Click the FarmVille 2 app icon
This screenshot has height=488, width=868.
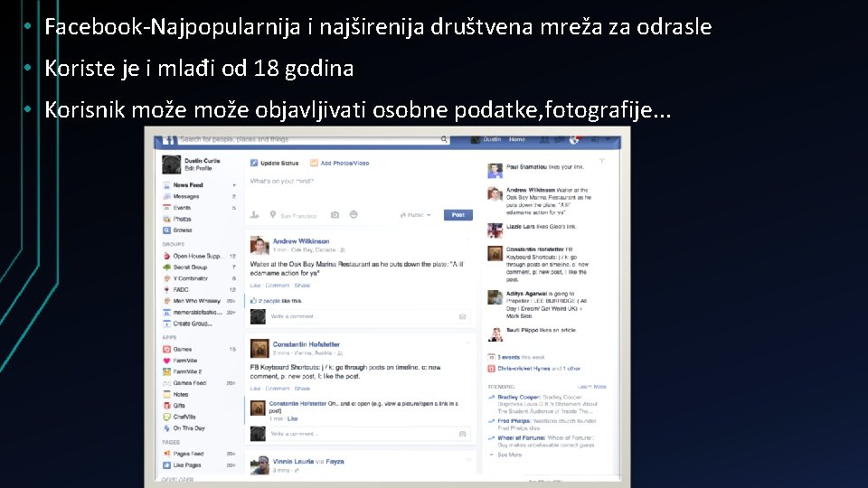tap(166, 371)
